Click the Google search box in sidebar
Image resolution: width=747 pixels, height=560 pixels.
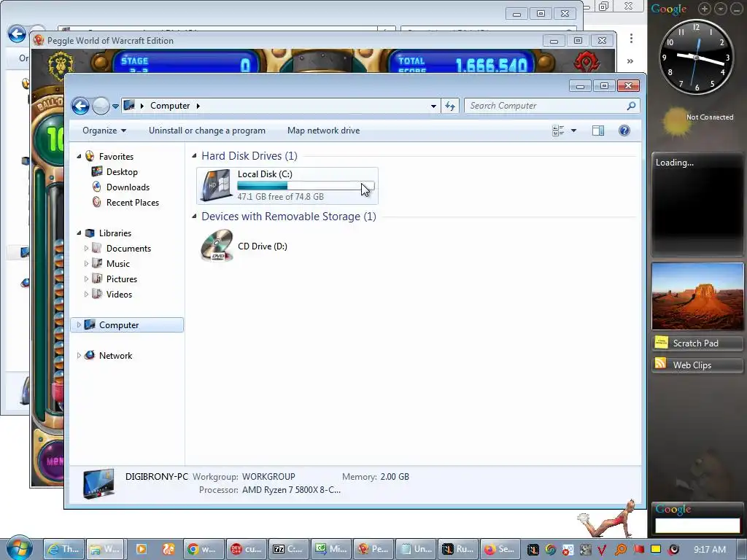[x=697, y=526]
